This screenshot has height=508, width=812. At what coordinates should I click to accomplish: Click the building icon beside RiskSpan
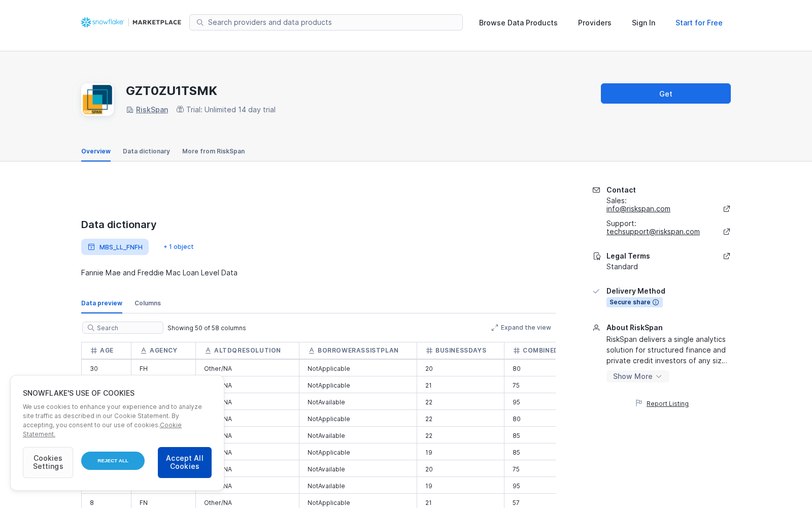(130, 110)
